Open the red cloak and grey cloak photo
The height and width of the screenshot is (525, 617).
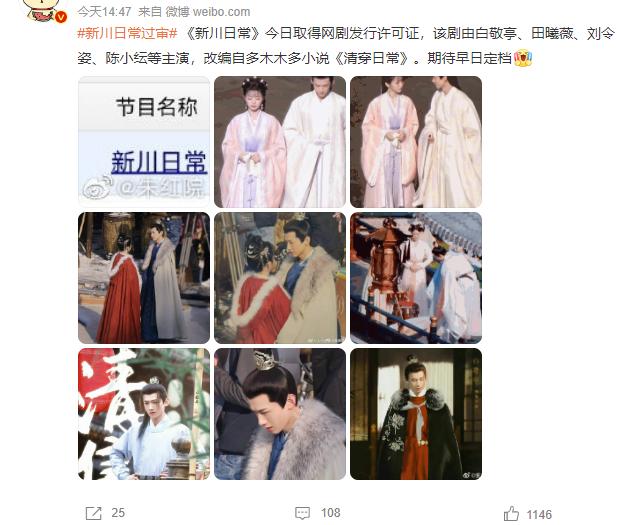[x=144, y=278]
